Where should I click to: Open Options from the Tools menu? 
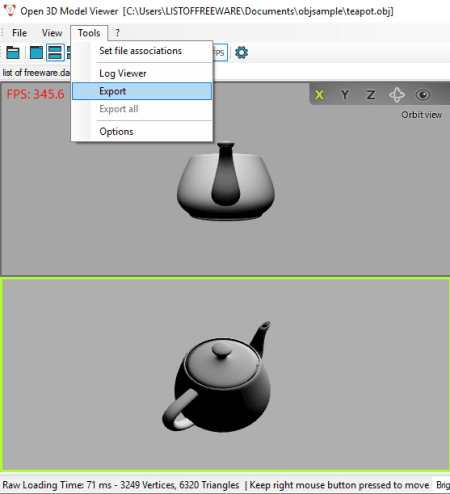coord(142,131)
